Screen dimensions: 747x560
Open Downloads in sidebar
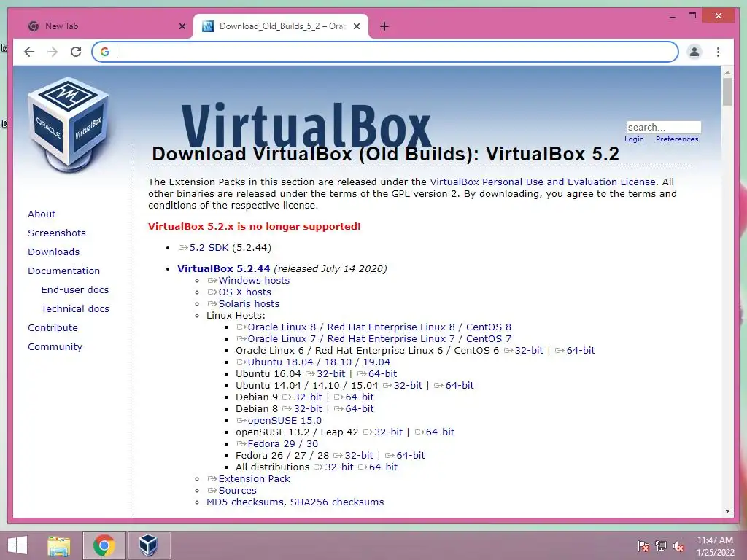pos(53,252)
